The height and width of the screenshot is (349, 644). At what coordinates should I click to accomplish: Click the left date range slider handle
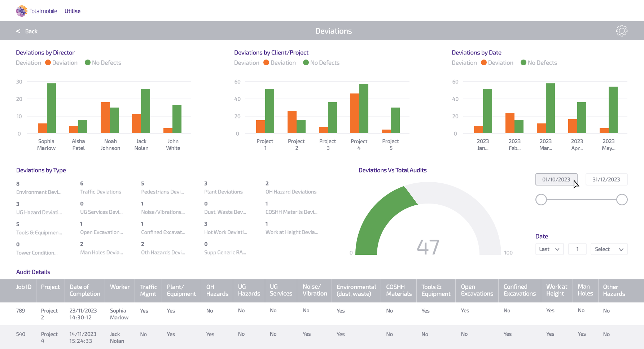pos(541,200)
